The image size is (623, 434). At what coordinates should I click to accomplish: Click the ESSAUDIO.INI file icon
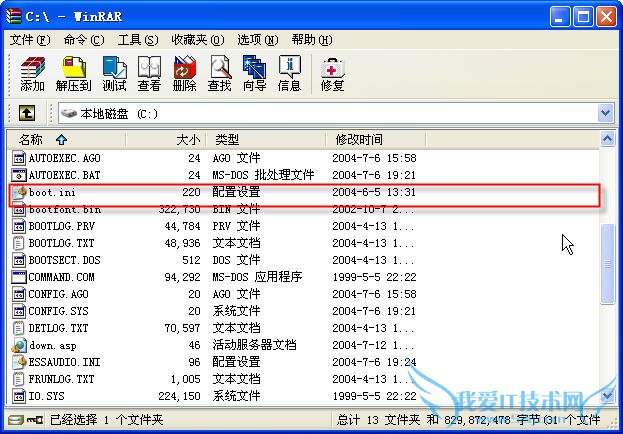[x=19, y=362]
